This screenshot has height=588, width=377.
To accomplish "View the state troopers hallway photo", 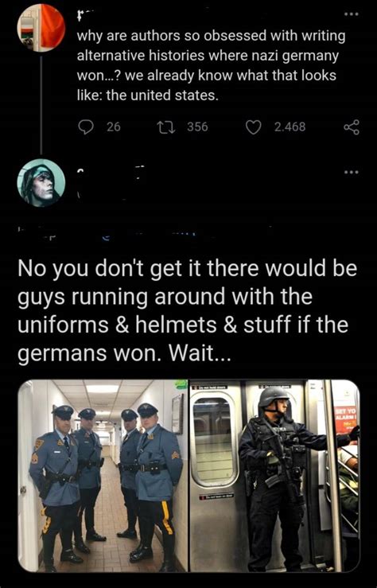I will [103, 476].
